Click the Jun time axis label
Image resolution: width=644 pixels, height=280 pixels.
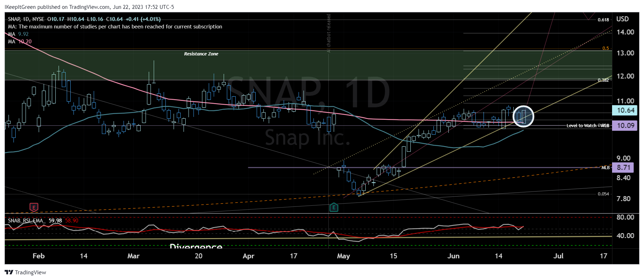(453, 256)
